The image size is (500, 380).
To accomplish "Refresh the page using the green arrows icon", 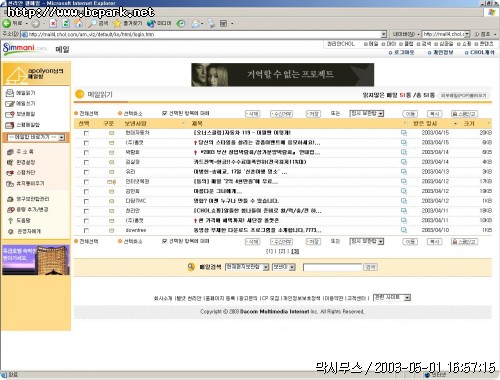I will [x=66, y=23].
